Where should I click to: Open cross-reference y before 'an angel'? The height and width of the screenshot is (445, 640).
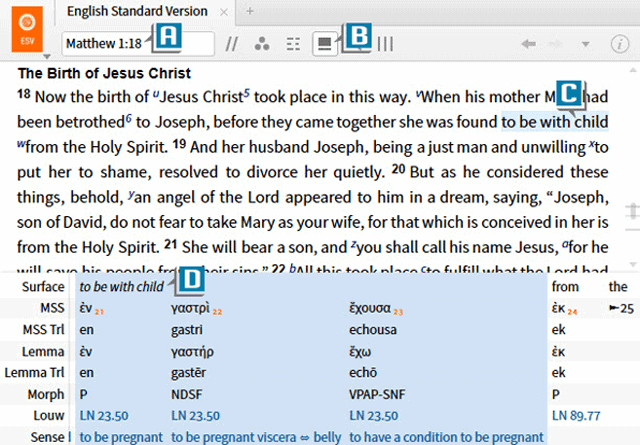point(131,194)
